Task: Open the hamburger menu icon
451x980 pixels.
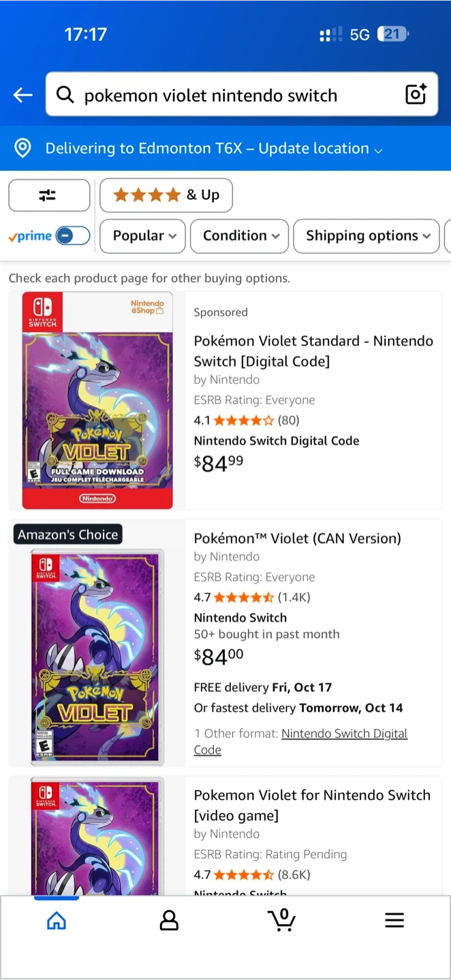Action: [394, 920]
